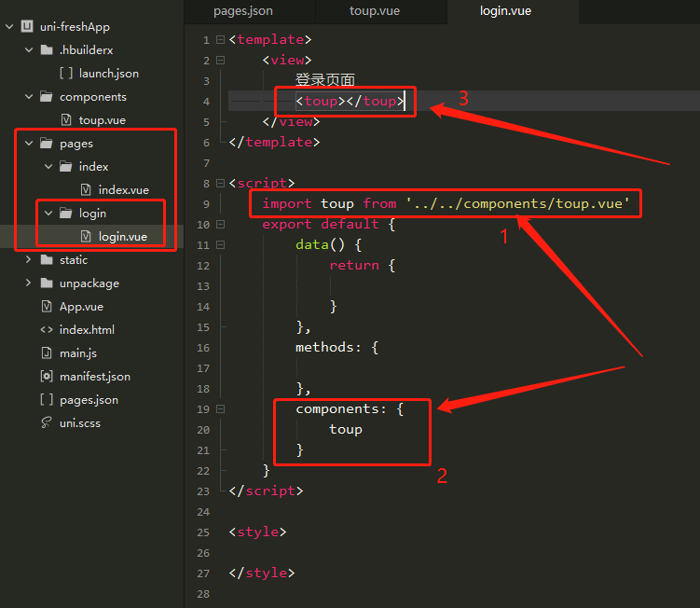Open index.vue in the file tree
The width and height of the screenshot is (700, 608).
(x=124, y=190)
